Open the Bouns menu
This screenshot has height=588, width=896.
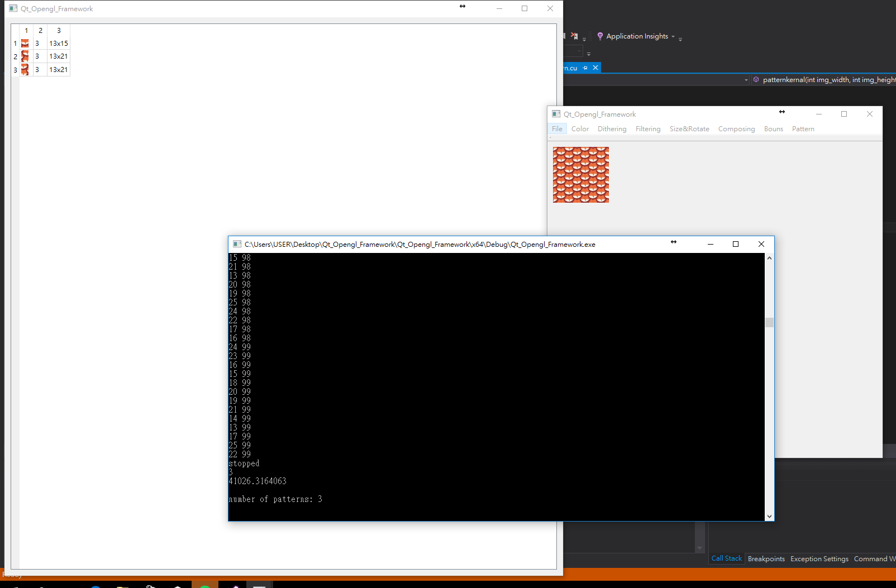click(773, 128)
